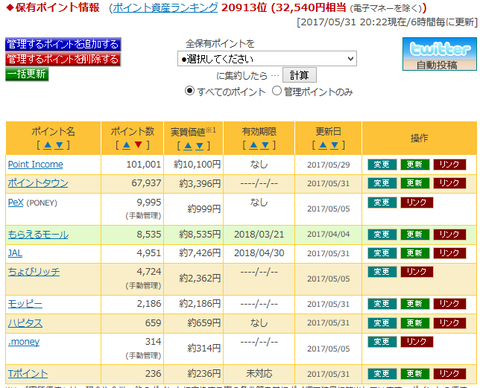Click リンク in ポイントタウン row
Screen dimensions: 480x388
(x=449, y=183)
